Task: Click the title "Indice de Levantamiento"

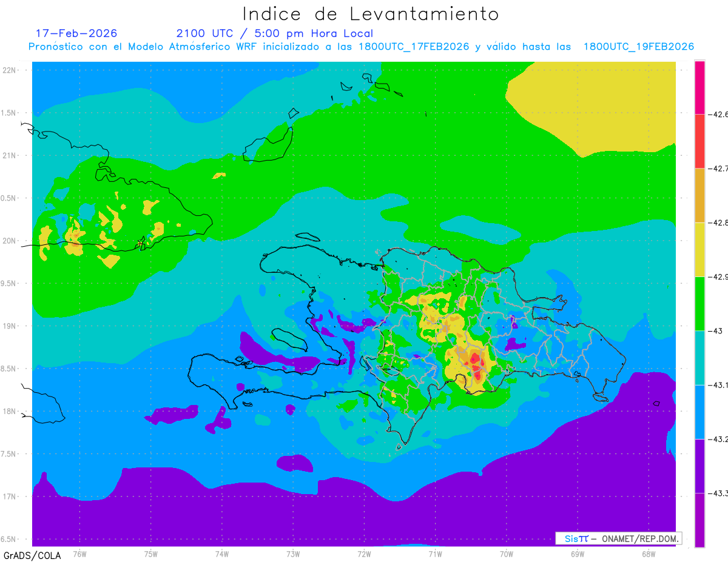Action: 371,14
